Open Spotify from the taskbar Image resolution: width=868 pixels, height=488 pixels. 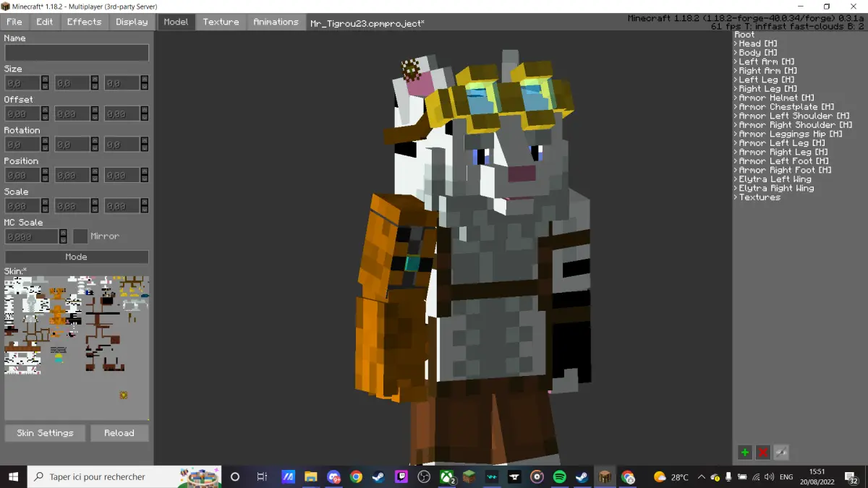(559, 477)
